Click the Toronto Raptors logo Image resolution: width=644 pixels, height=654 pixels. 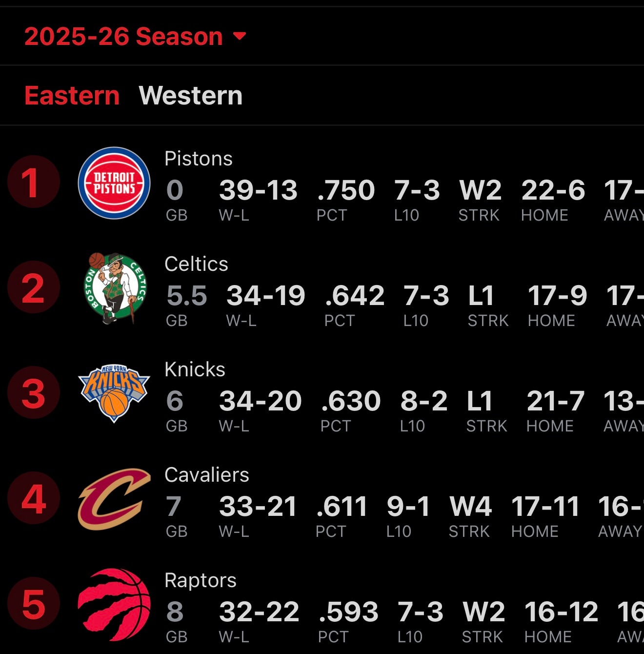point(114,604)
